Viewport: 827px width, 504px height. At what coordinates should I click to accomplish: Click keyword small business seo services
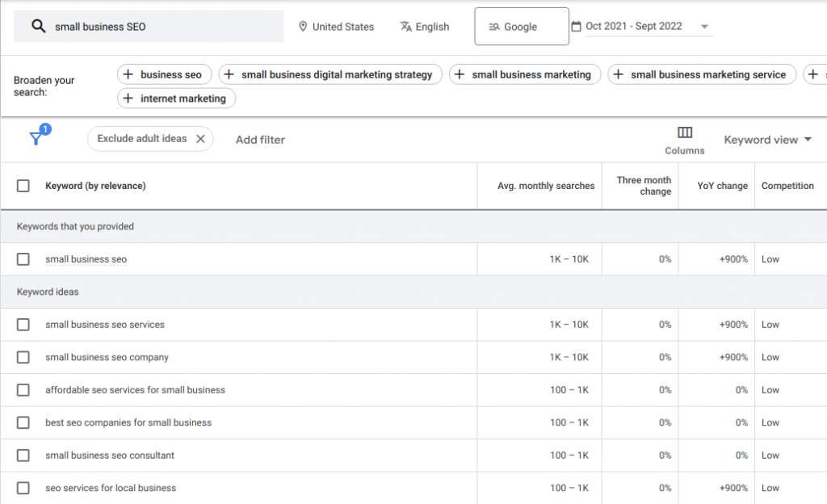[x=105, y=324]
